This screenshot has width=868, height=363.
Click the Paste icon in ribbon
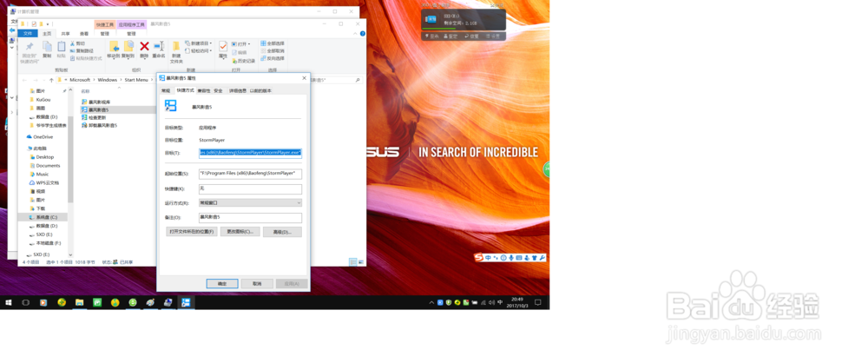click(62, 47)
